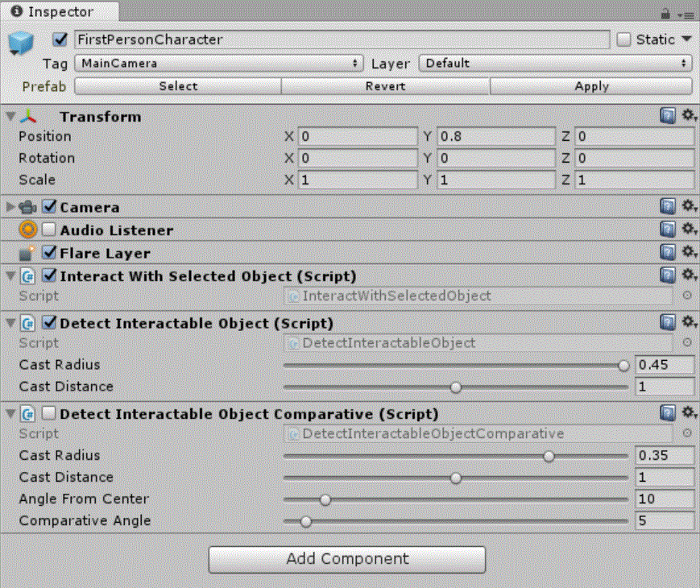The width and height of the screenshot is (700, 588).
Task: Click the GameObject cube icon
Action: [20, 43]
